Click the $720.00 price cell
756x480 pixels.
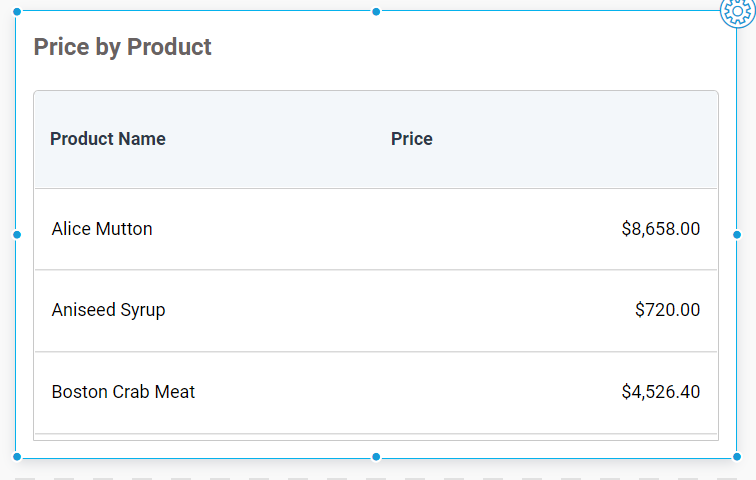(x=667, y=310)
